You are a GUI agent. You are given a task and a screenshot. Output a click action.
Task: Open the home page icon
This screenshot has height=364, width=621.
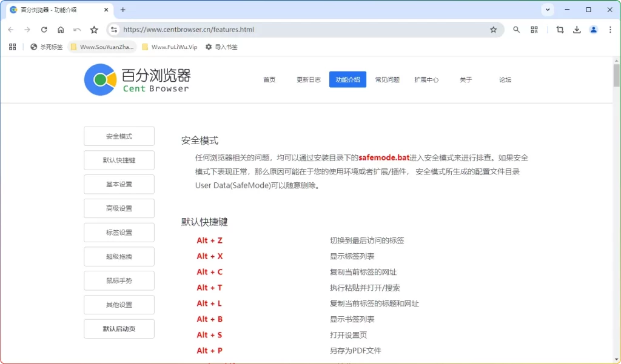pos(61,30)
